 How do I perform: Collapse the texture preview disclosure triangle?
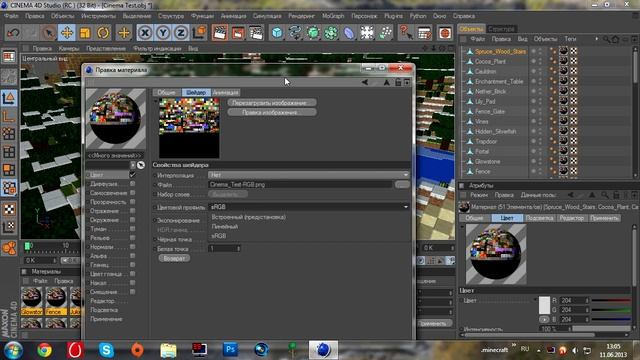pos(155,101)
